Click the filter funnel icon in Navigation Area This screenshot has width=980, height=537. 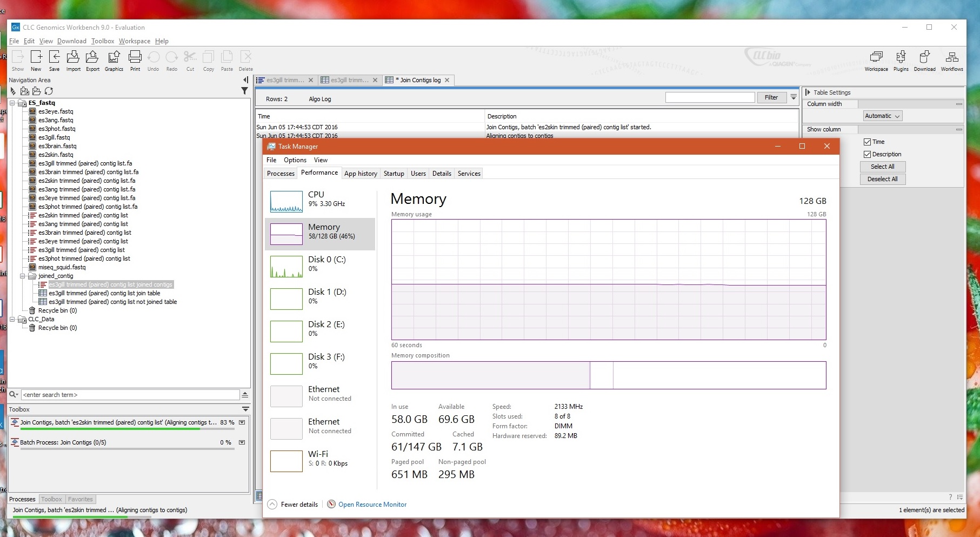(x=244, y=91)
